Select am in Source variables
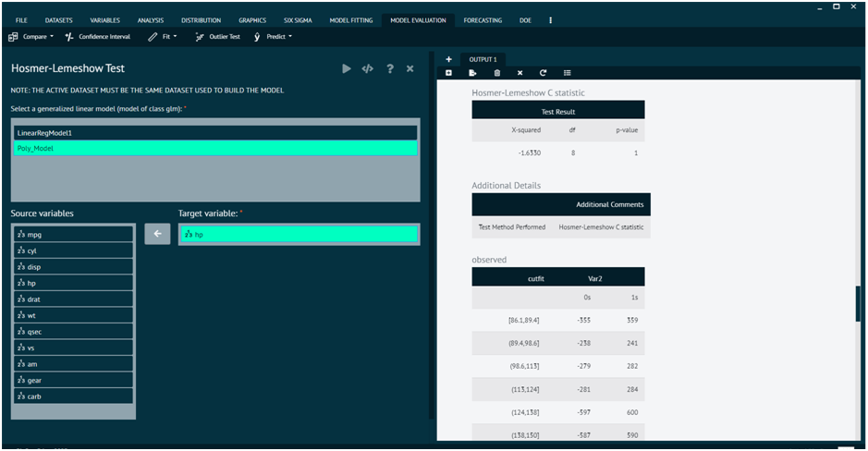The image size is (868, 451). (74, 363)
